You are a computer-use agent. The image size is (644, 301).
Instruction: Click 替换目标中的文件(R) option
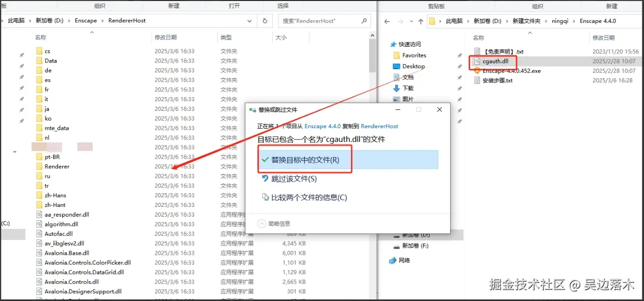(x=348, y=160)
